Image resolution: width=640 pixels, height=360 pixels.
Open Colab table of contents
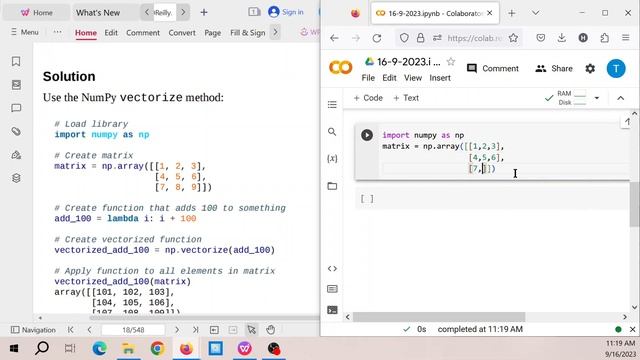332,104
